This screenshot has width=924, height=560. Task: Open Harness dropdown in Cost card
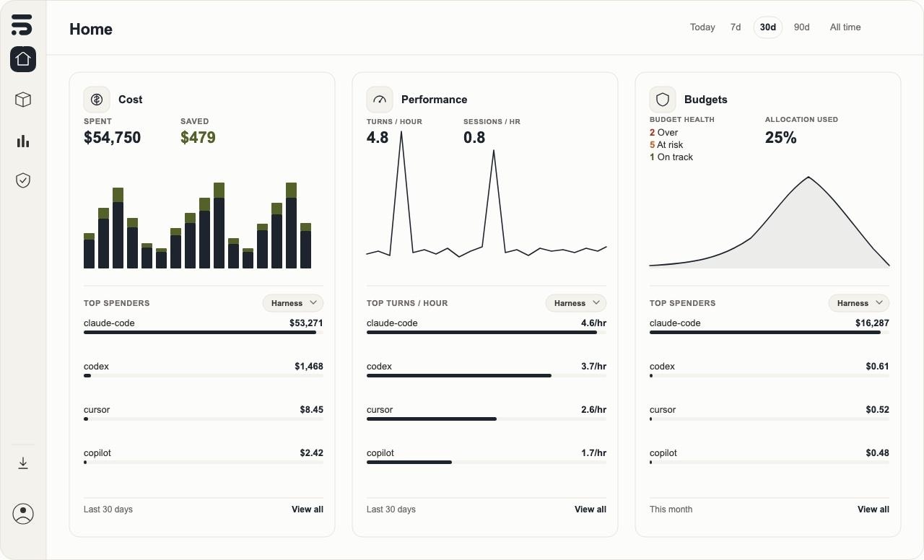(x=293, y=303)
